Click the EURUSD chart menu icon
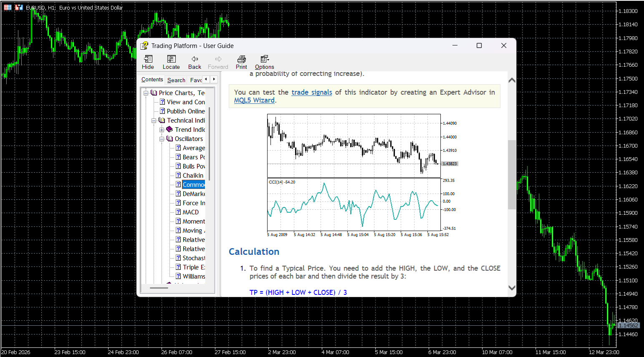644x357 pixels. 8,8
